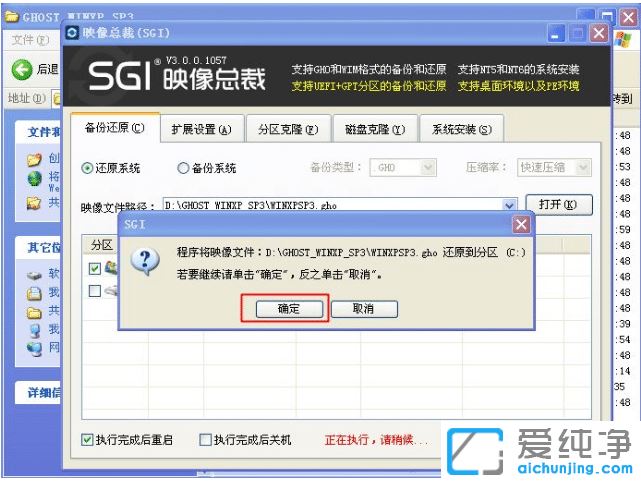Screen dimensions: 641x481
Task: Click the share folder icon in Explorer sidebar
Action: (x=34, y=203)
